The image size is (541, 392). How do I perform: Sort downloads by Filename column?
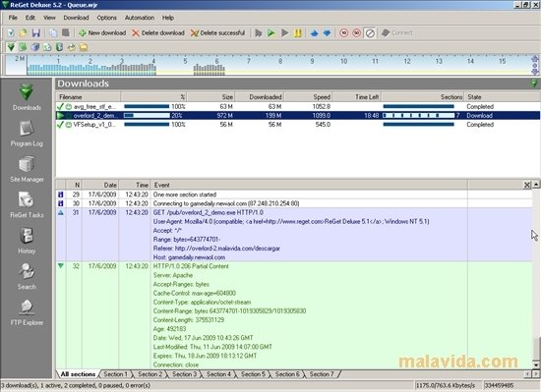click(x=89, y=97)
